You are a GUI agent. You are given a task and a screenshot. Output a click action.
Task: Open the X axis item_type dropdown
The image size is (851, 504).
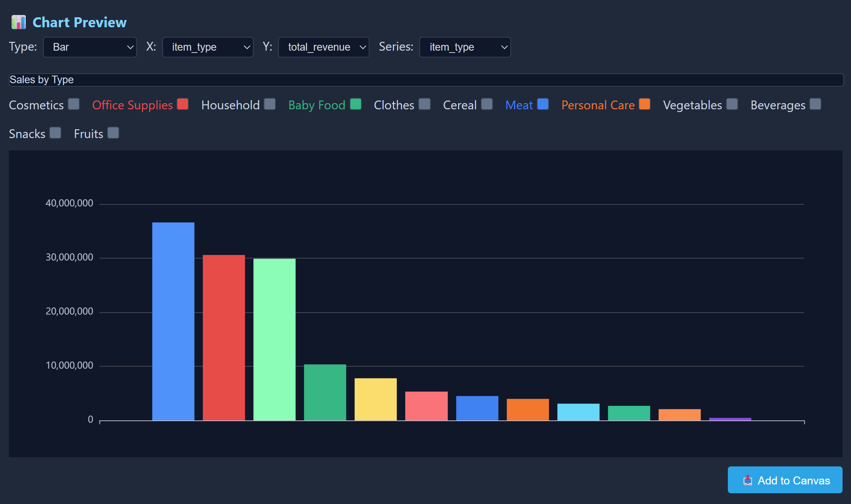[x=208, y=47]
